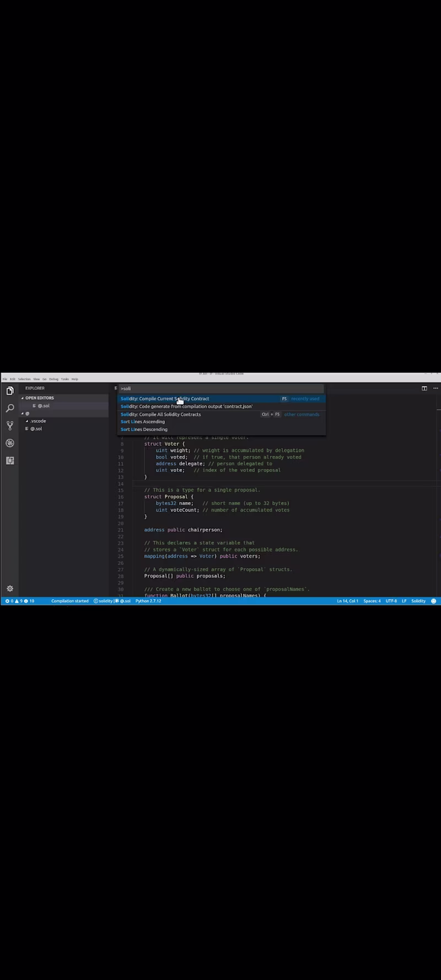
Task: Click 'struct Proposal {' code line
Action: (169, 497)
